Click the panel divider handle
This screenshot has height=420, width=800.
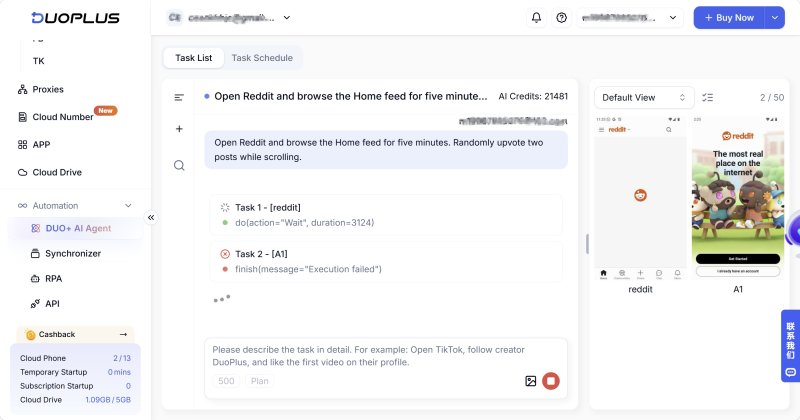[x=587, y=244]
